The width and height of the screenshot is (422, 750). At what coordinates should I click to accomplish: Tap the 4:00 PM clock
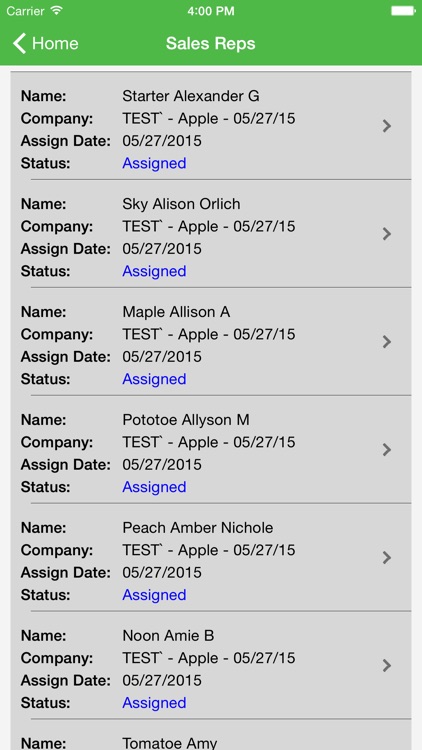pyautogui.click(x=211, y=11)
